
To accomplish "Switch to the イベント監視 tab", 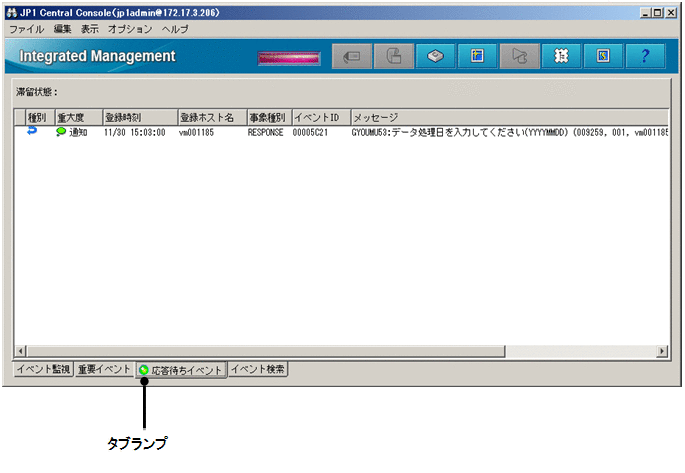I will pos(43,369).
